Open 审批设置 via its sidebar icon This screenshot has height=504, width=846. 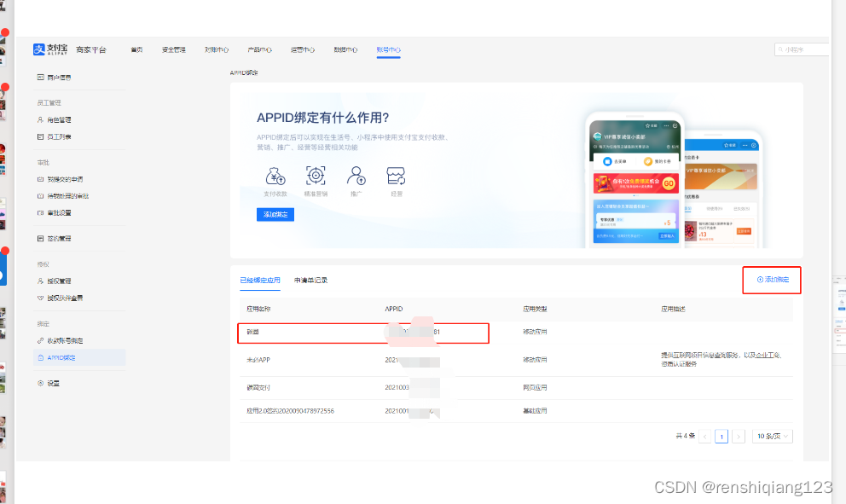coord(40,212)
